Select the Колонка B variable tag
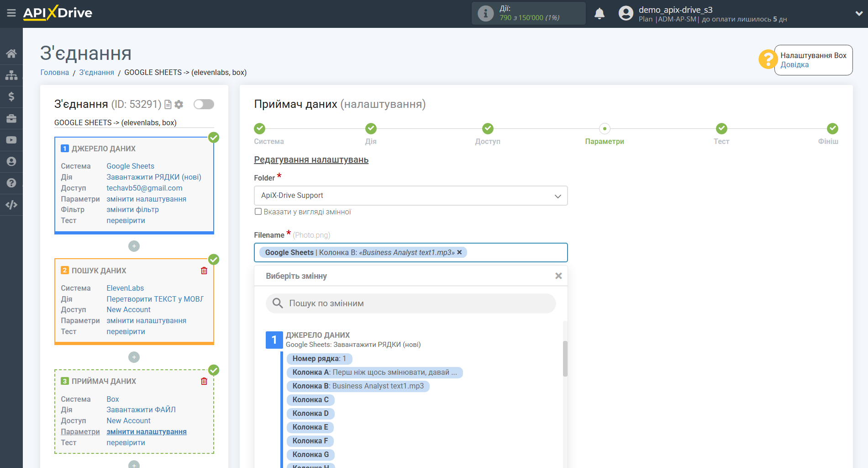This screenshot has width=868, height=468. click(x=358, y=386)
